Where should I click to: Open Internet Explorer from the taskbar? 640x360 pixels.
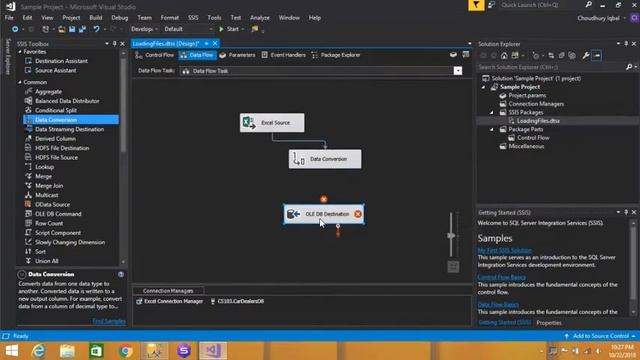click(39, 351)
